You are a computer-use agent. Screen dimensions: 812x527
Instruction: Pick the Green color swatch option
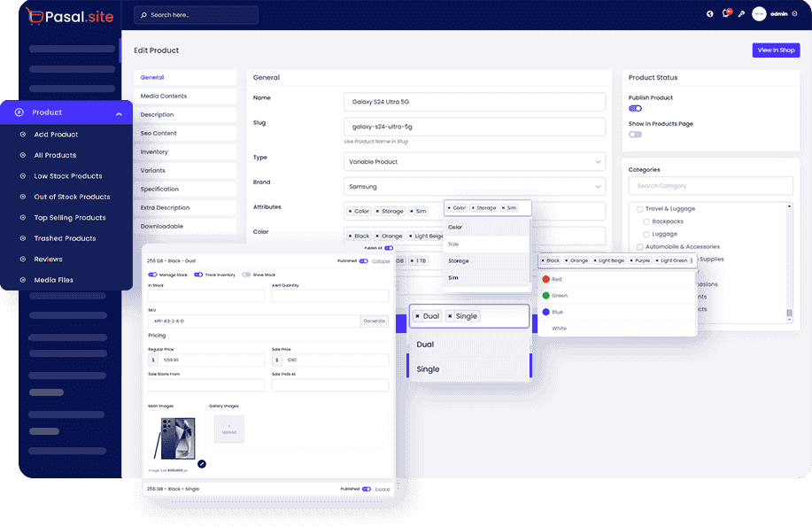545,296
